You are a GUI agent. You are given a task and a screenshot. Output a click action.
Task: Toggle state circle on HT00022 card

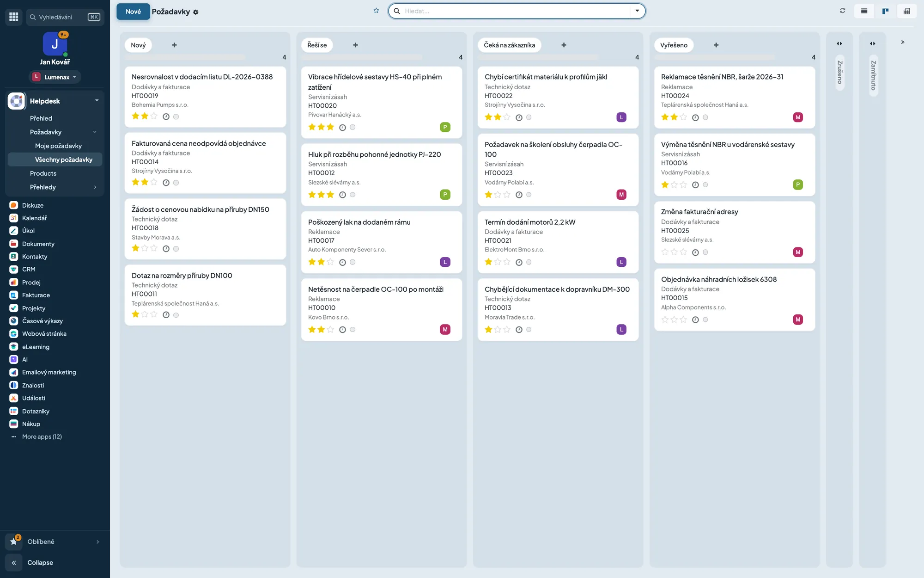(x=529, y=117)
